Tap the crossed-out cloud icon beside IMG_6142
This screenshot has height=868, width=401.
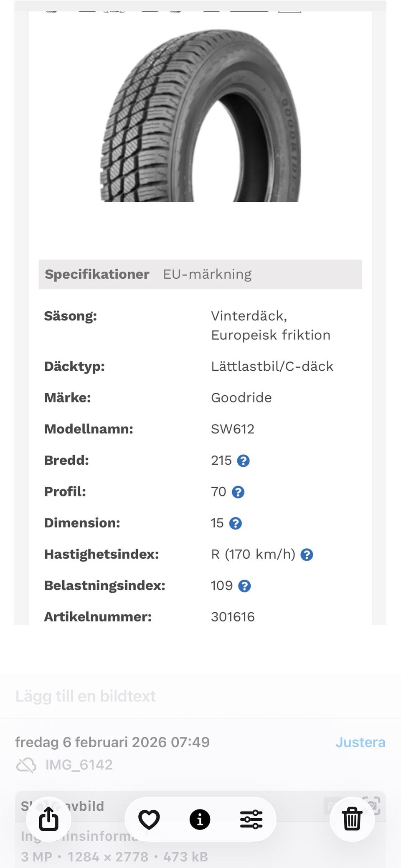[26, 765]
